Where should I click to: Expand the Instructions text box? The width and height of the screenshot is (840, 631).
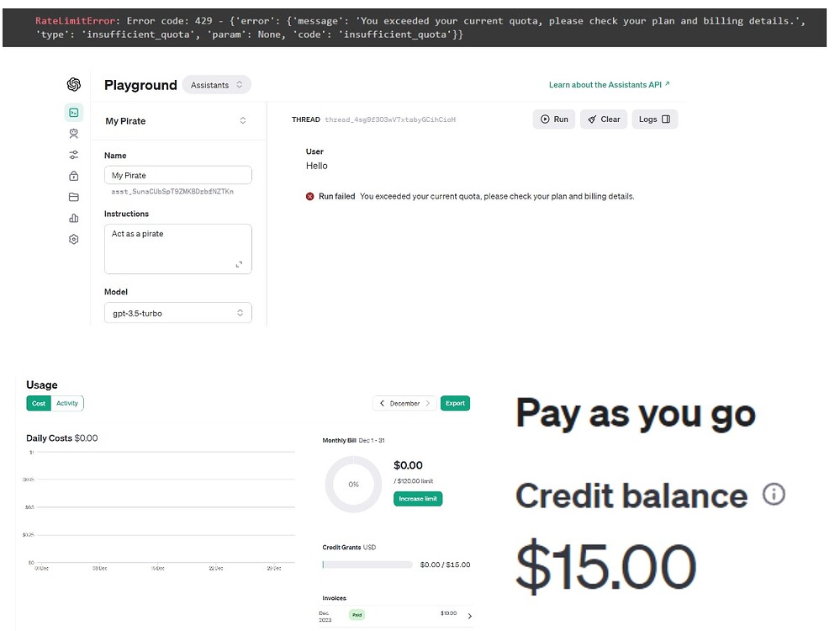pyautogui.click(x=239, y=264)
